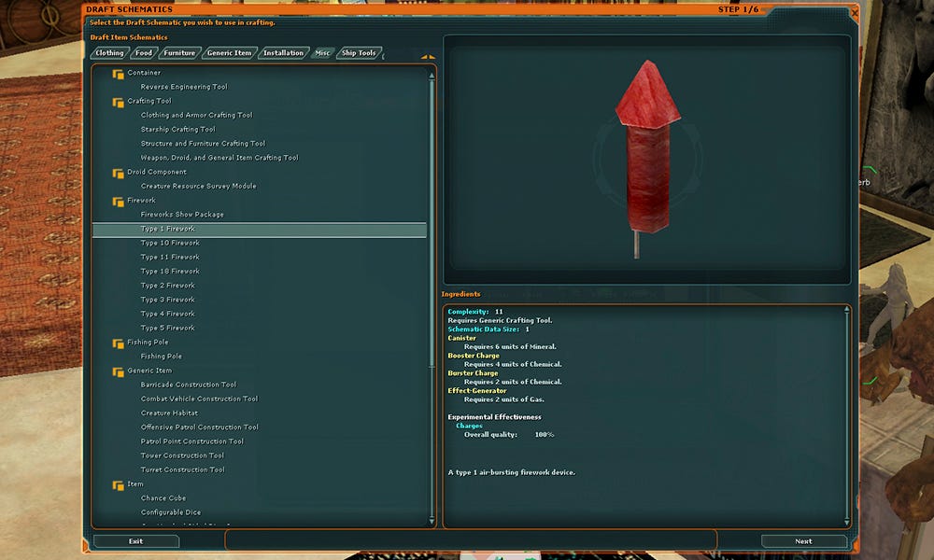This screenshot has width=934, height=560.
Task: Select Type 3 Firework schematic
Action: 168,300
